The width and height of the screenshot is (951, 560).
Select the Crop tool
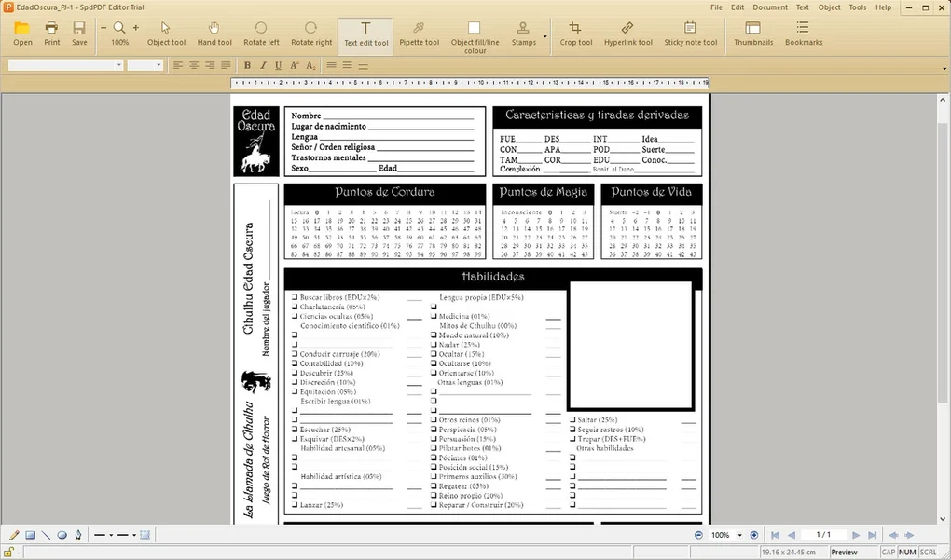(575, 34)
